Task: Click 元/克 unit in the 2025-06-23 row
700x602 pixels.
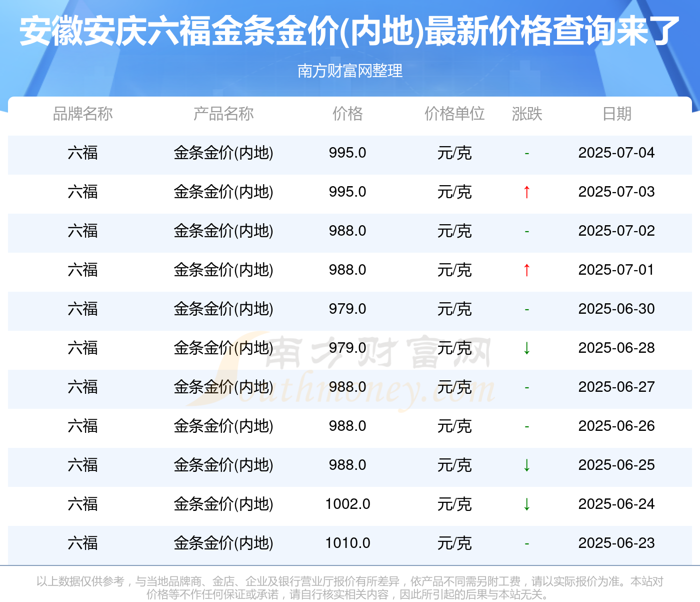Action: coord(454,543)
